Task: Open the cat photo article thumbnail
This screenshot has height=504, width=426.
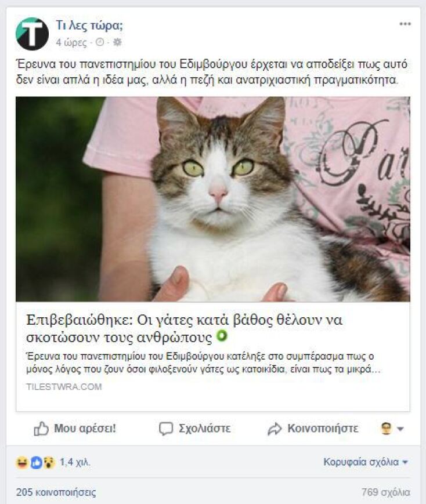Action: click(x=212, y=199)
